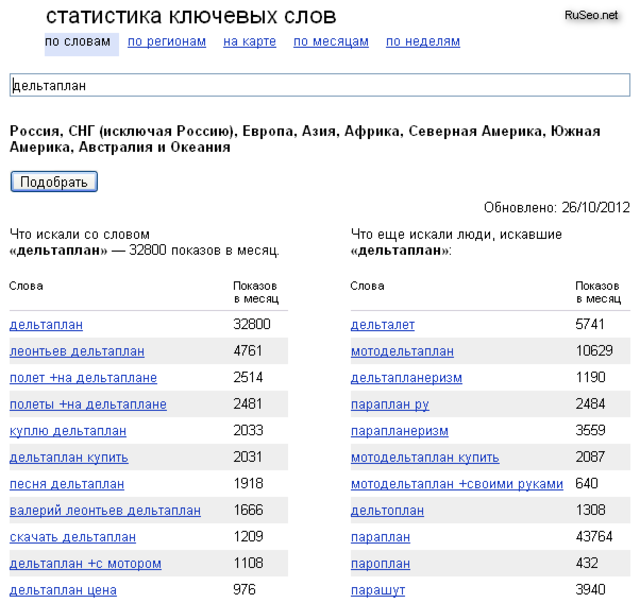Open the 'по неделям' statistics tab
This screenshot has width=640, height=603.
(423, 42)
